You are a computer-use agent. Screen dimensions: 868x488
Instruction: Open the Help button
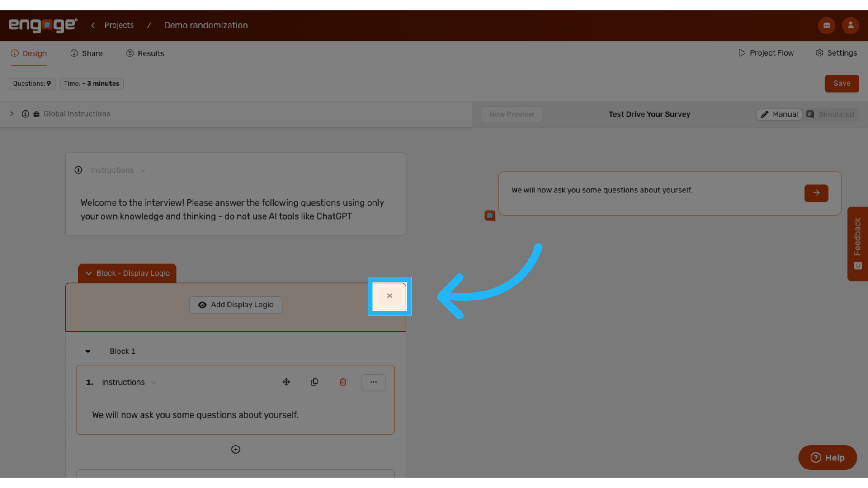[828, 458]
